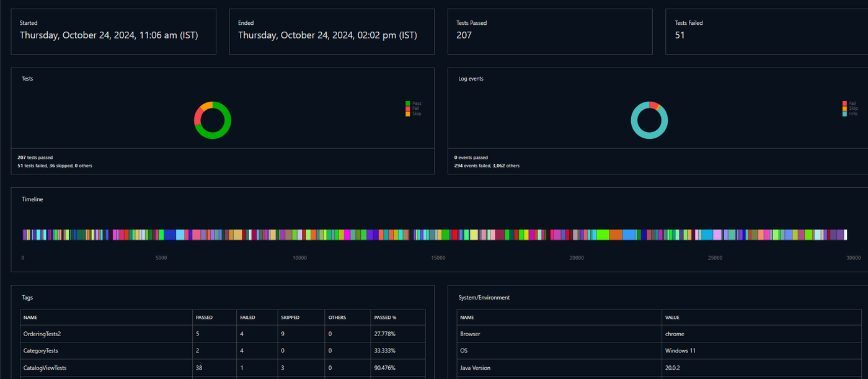Click the PASSED column header in Tags table
This screenshot has height=379, width=868.
tap(204, 318)
